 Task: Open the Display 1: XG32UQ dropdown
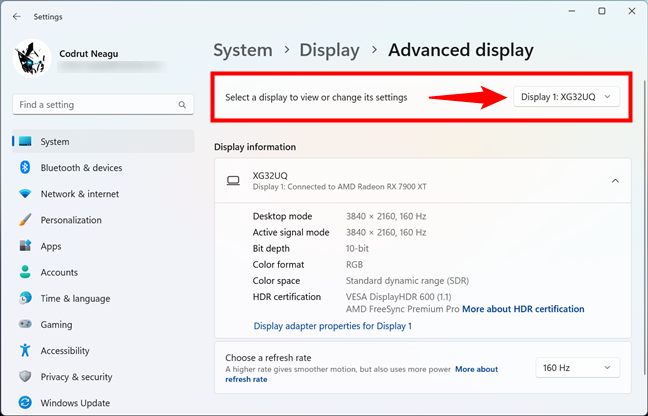[566, 97]
